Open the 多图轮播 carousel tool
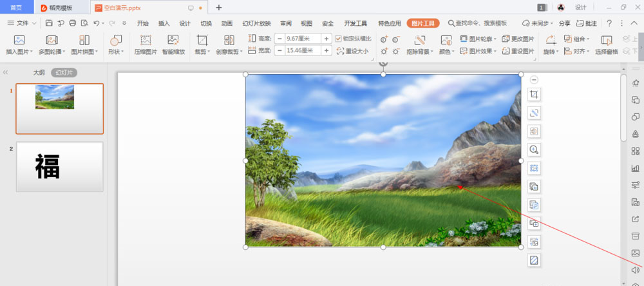644x286 pixels. (52, 45)
